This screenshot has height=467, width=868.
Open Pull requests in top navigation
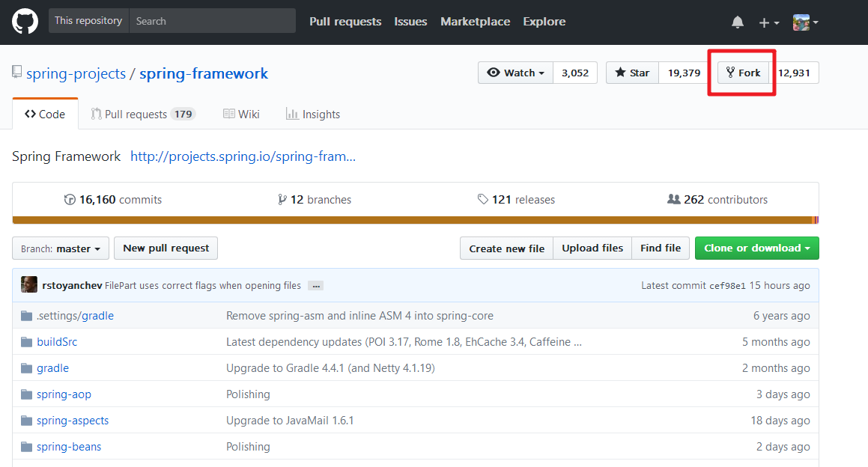pos(345,22)
